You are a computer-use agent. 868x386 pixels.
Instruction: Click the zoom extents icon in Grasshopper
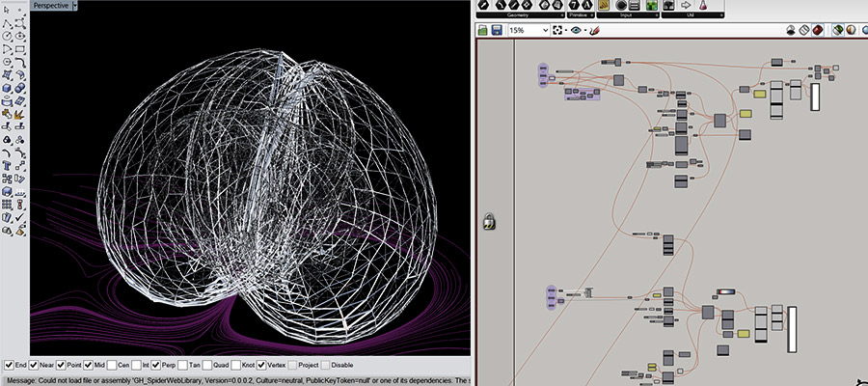pyautogui.click(x=557, y=30)
